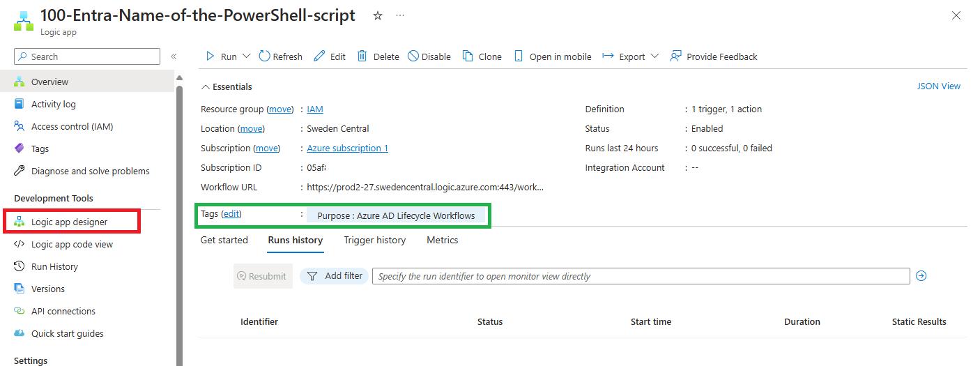Image resolution: width=980 pixels, height=366 pixels.
Task: Click the Refresh icon in toolbar
Action: pos(265,56)
